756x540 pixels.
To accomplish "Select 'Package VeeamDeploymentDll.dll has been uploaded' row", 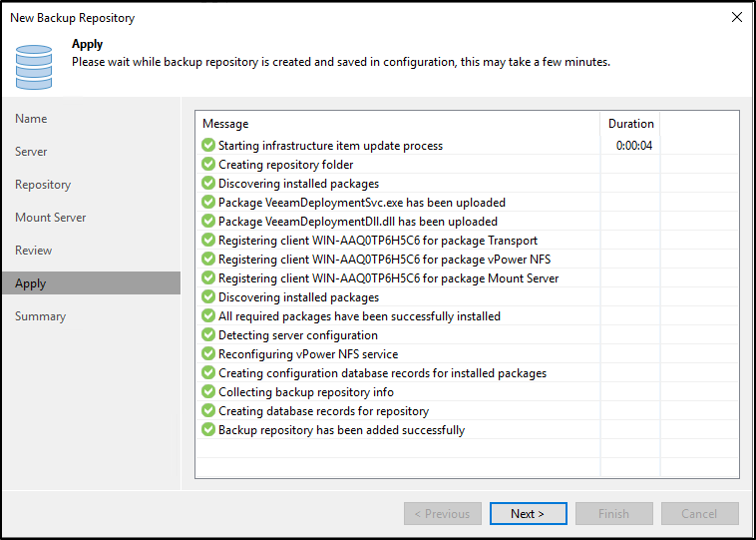I will tap(358, 221).
